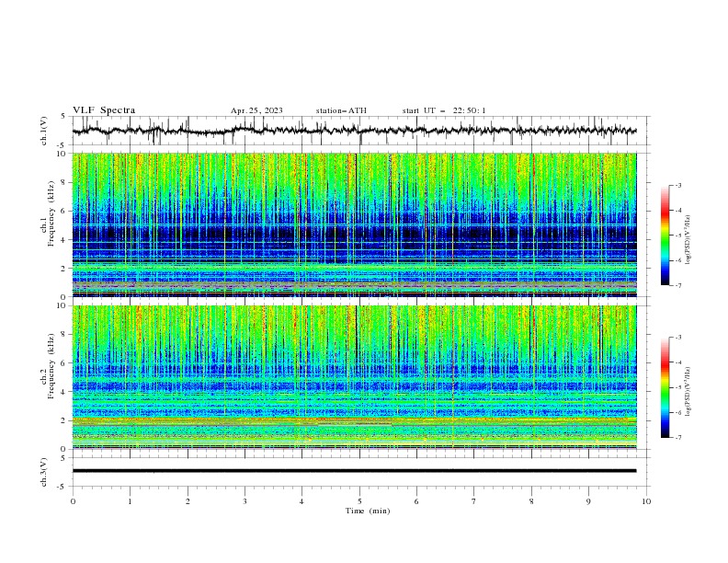
Task: Click the ch.1 spectrogram panel
Action: coord(354,224)
